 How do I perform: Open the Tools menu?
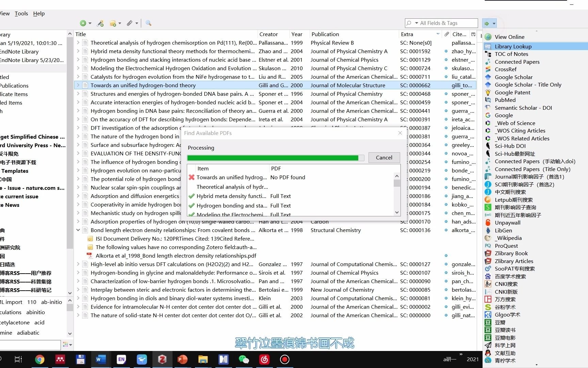(x=21, y=13)
